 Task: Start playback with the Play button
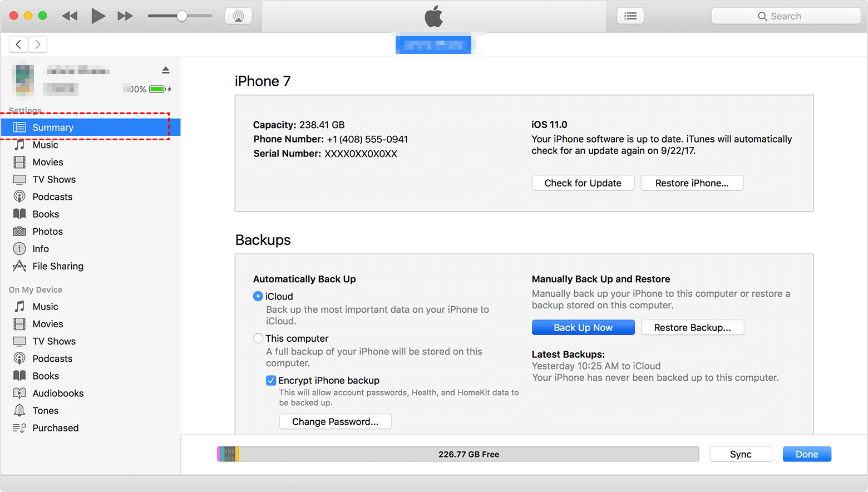tap(98, 16)
